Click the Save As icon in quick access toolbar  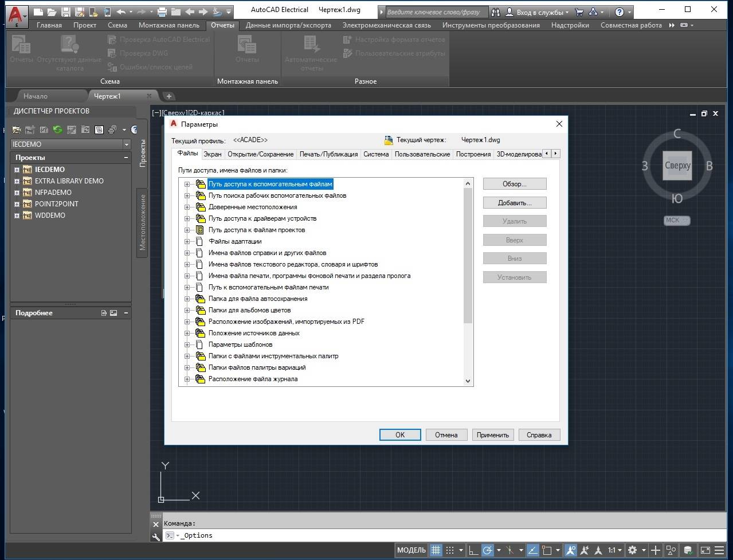(80, 11)
